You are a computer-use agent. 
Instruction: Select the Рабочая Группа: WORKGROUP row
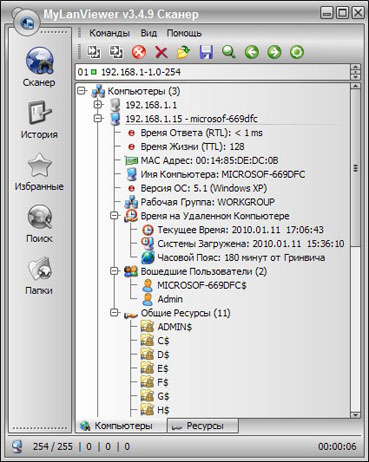coord(207,202)
